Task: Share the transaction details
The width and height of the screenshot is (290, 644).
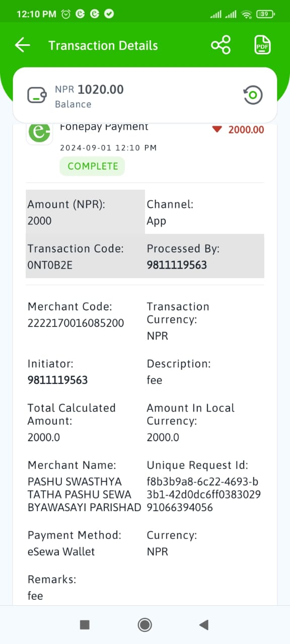Action: pos(221,45)
